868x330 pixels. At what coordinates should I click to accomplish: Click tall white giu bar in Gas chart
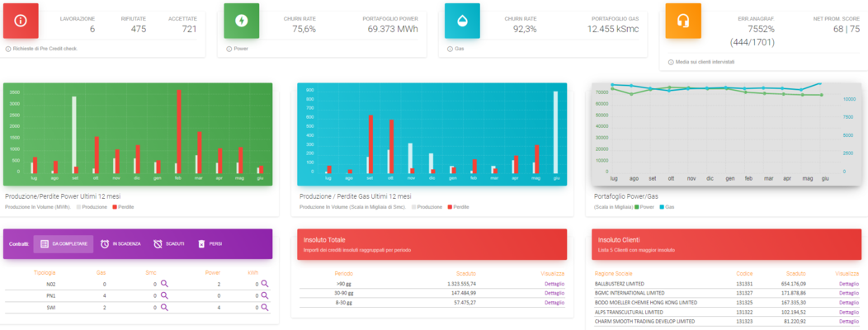click(x=555, y=132)
